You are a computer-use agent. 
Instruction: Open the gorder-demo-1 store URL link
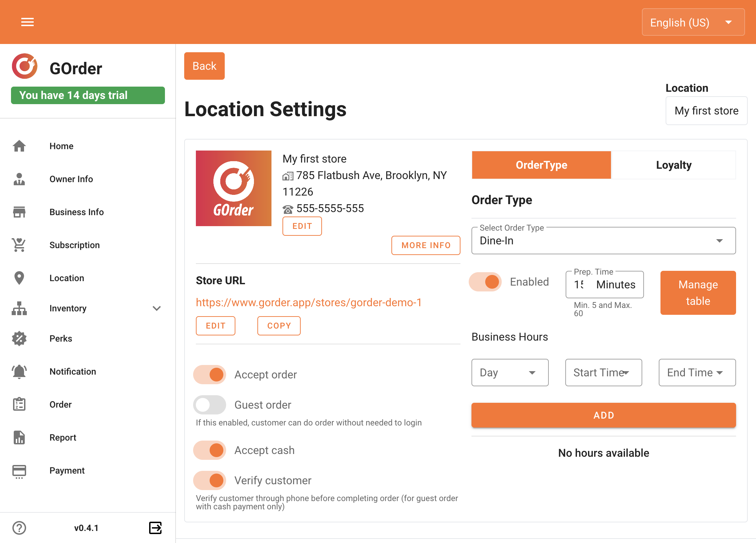[x=309, y=302]
